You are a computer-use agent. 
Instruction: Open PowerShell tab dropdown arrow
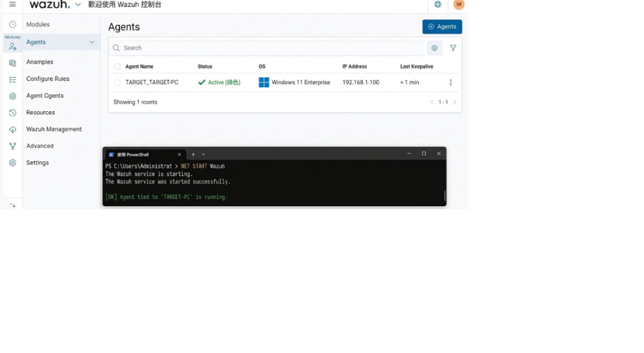(x=203, y=155)
